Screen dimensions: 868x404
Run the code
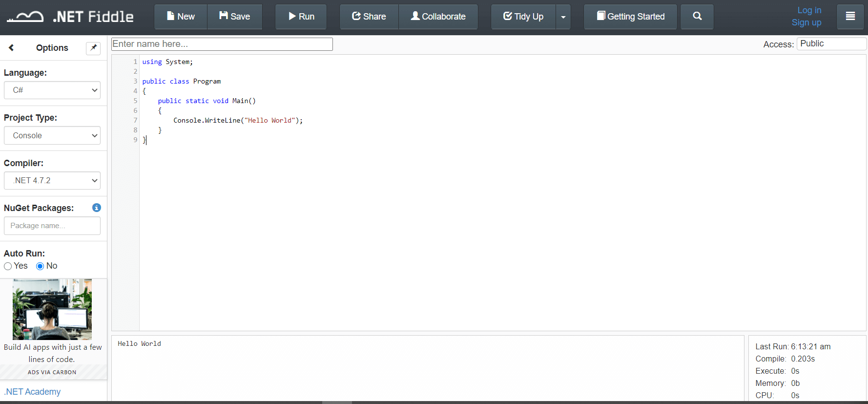(301, 17)
